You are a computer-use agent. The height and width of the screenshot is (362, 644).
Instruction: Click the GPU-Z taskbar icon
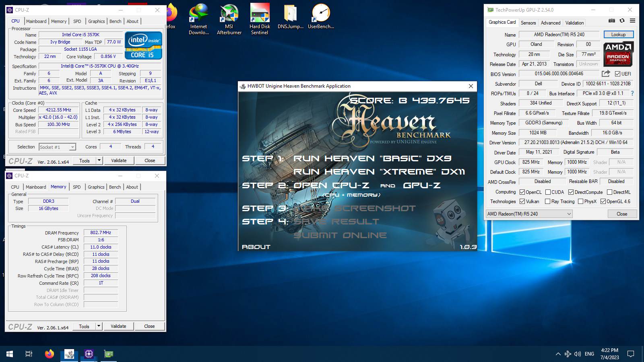pyautogui.click(x=109, y=354)
